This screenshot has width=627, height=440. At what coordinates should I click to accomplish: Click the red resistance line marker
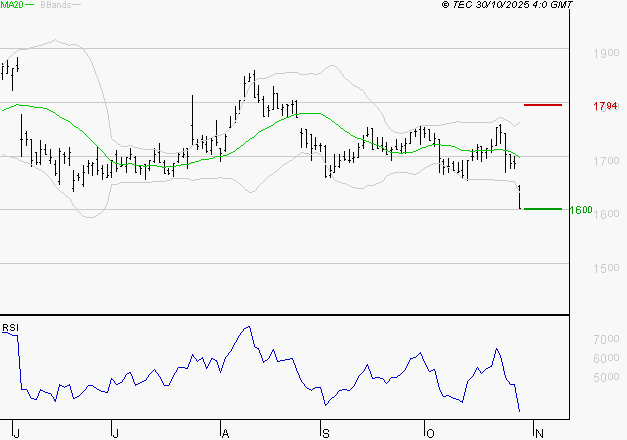(543, 105)
